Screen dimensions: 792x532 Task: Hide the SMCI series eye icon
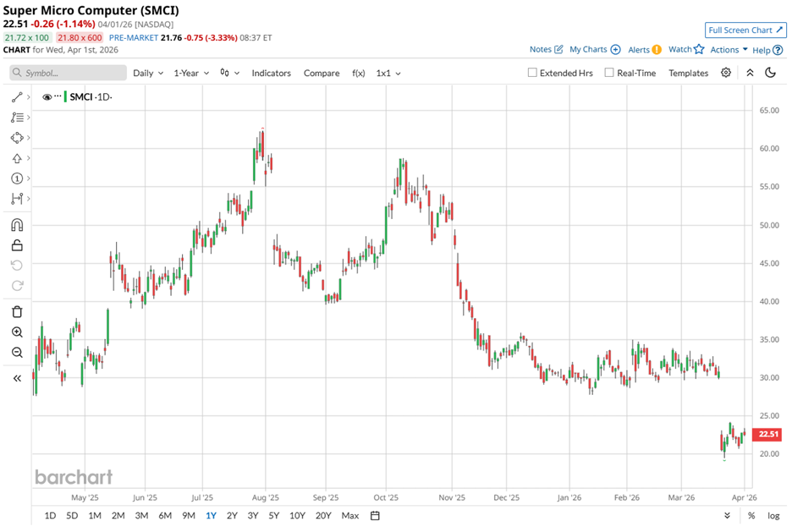tap(47, 97)
